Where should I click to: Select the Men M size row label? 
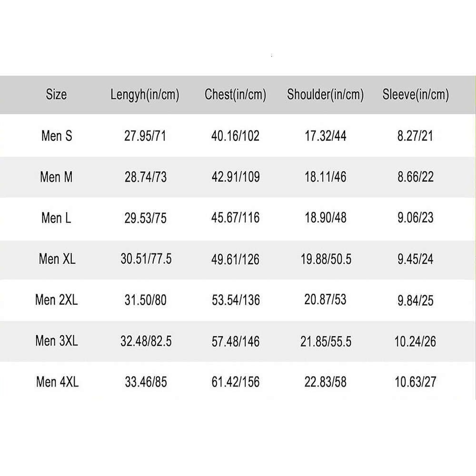pyautogui.click(x=57, y=177)
